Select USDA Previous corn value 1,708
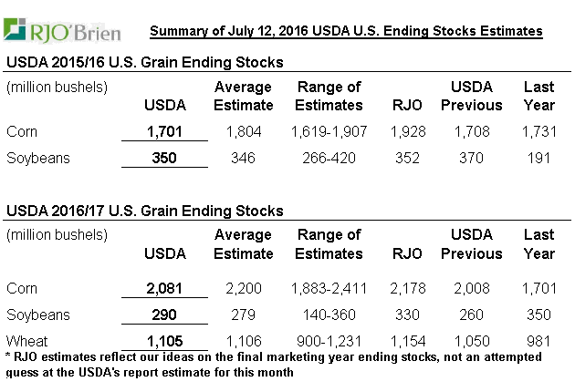 pos(472,131)
